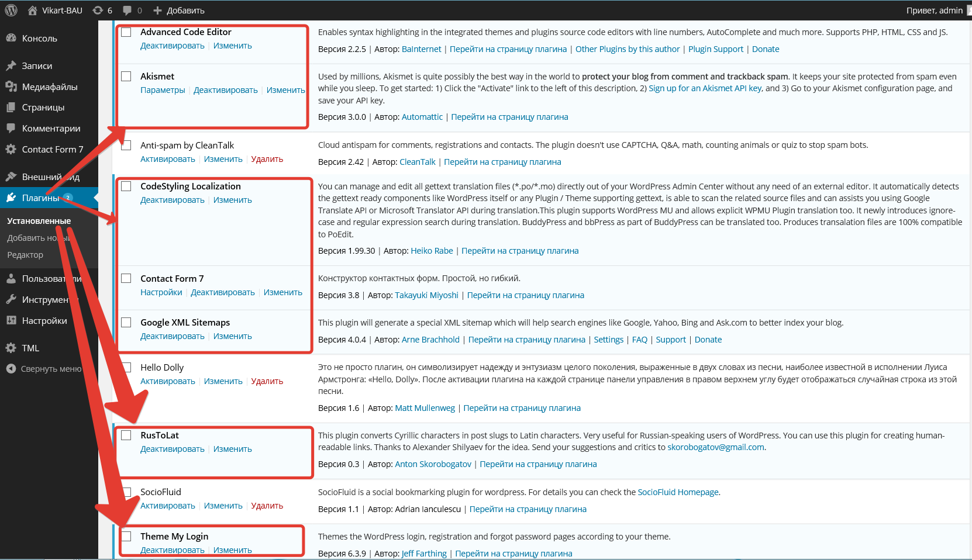This screenshot has height=560, width=972.
Task: Click the Свернуть меню collapse arrow icon
Action: click(x=11, y=369)
